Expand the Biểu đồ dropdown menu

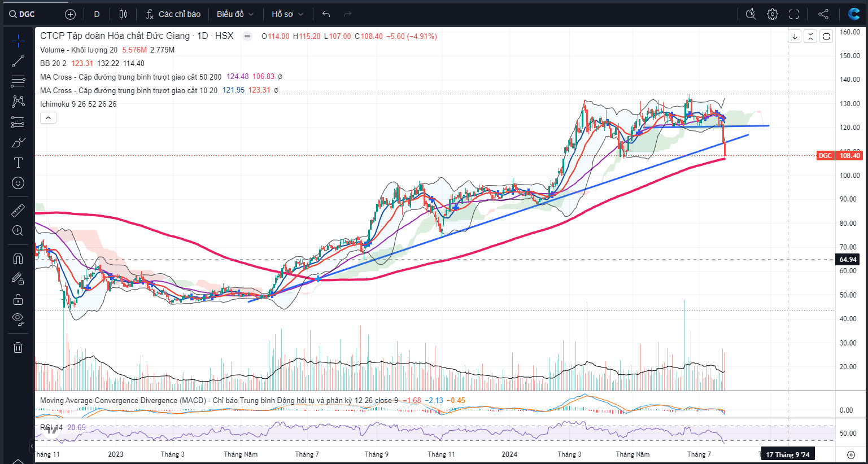(x=235, y=14)
